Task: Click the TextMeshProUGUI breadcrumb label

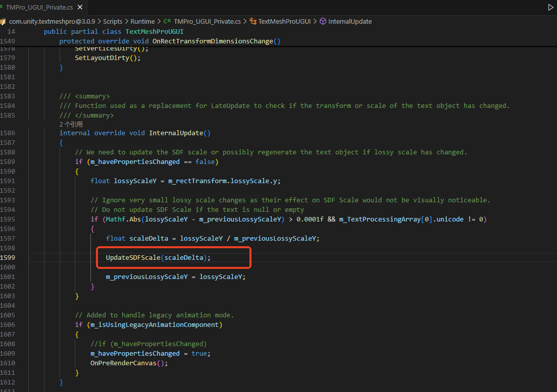Action: click(285, 22)
